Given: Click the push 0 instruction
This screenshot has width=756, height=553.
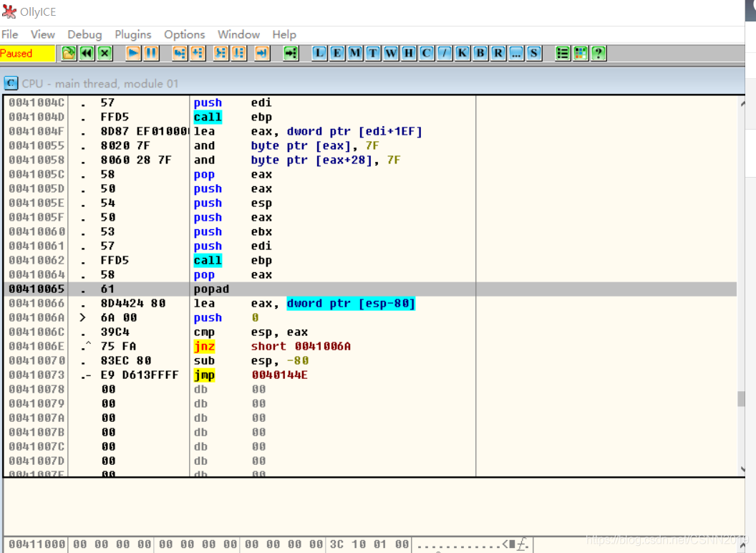Looking at the screenshot, I should (x=226, y=317).
